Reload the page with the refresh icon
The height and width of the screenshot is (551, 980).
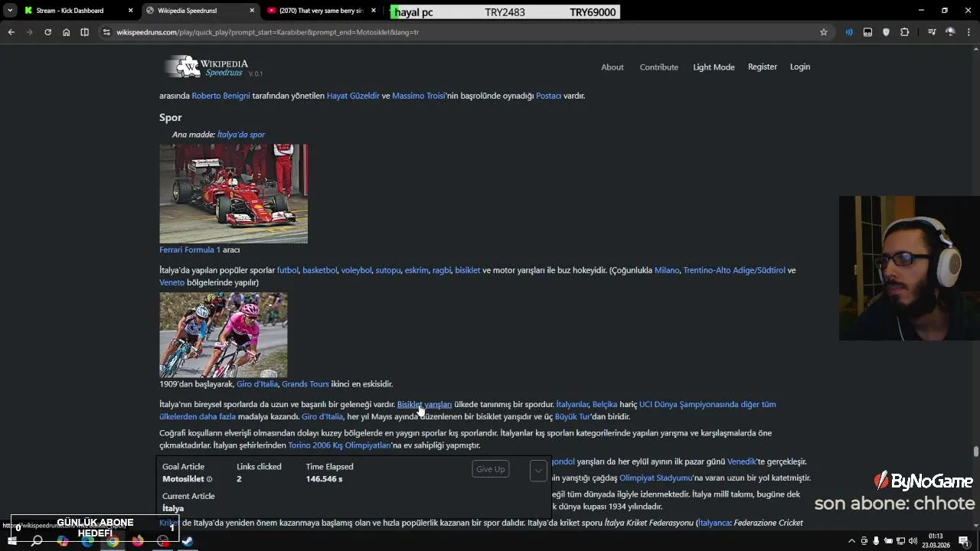[x=47, y=32]
